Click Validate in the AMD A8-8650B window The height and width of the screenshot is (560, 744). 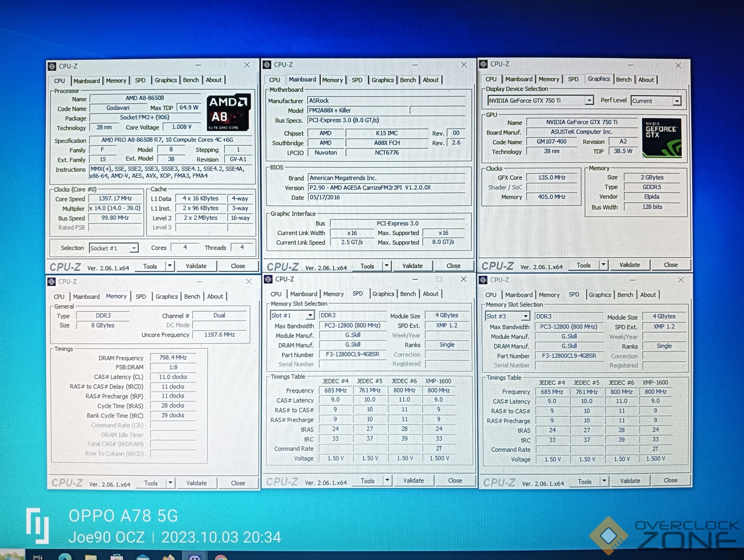point(196,266)
